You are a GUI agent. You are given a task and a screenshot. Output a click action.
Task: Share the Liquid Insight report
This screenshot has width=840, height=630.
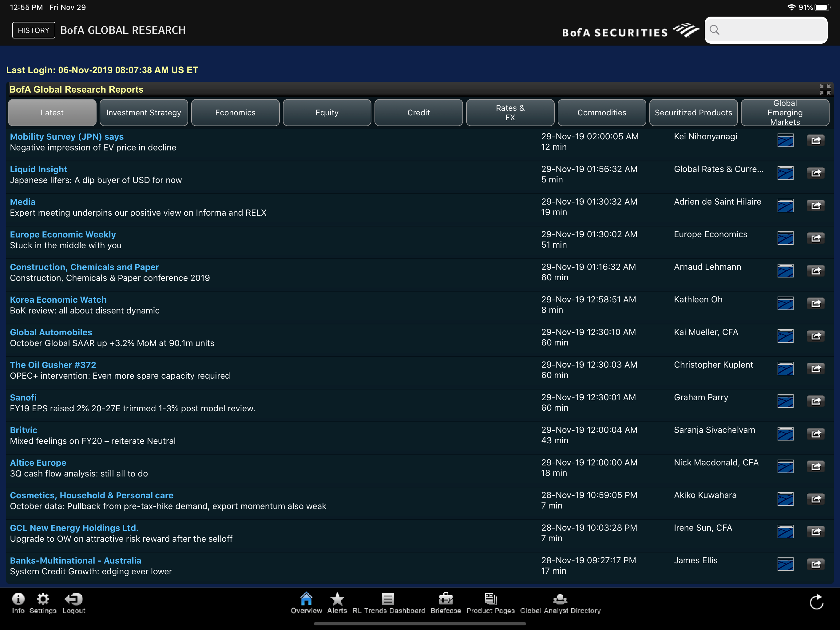pos(815,173)
